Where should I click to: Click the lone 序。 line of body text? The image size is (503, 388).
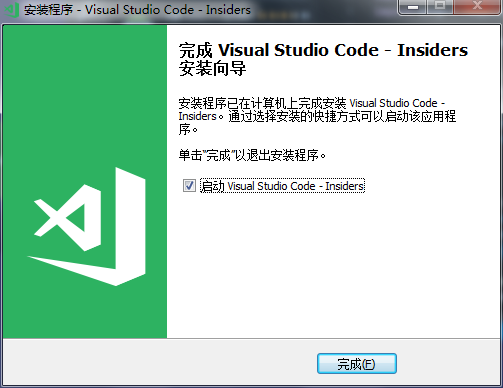click(188, 129)
